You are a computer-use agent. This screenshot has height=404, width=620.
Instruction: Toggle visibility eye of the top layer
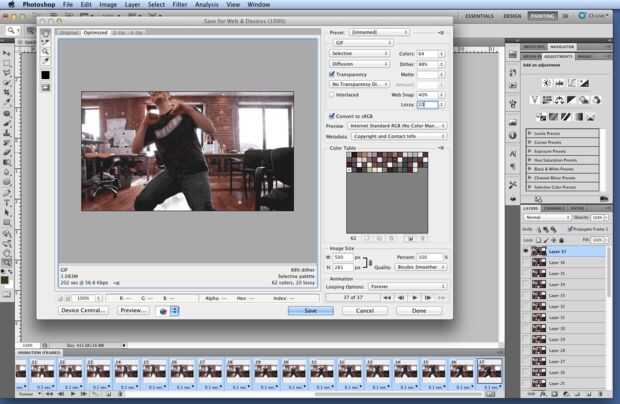point(526,251)
